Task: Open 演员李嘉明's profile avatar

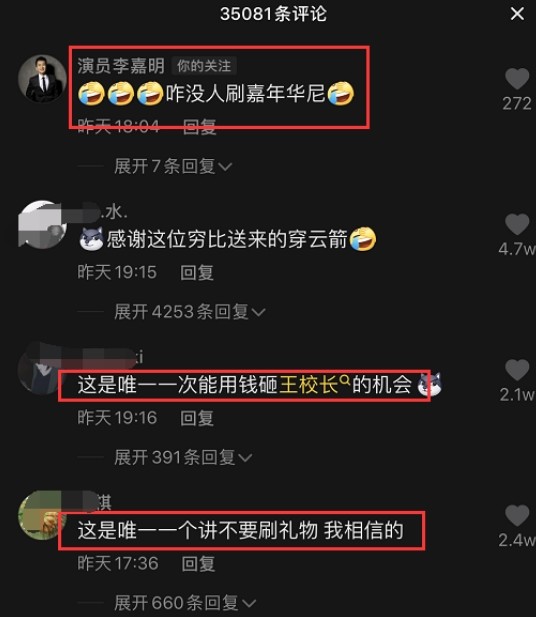Action: pos(42,78)
